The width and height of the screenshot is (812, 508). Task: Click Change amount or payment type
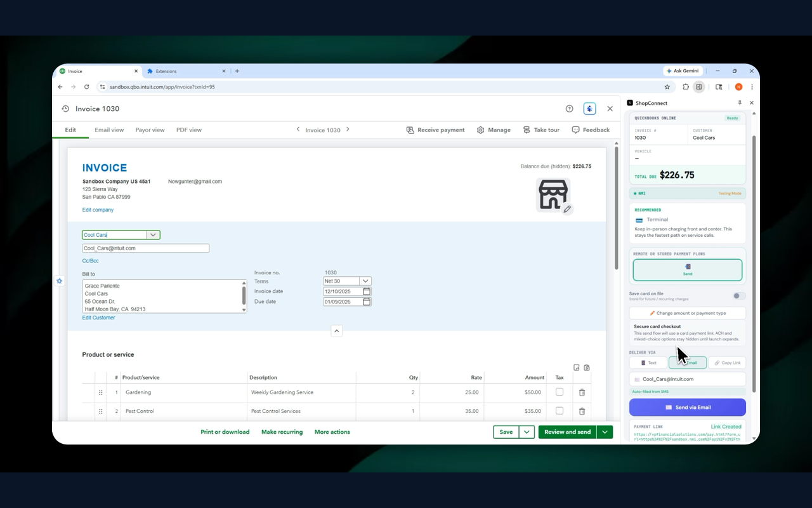click(x=688, y=313)
